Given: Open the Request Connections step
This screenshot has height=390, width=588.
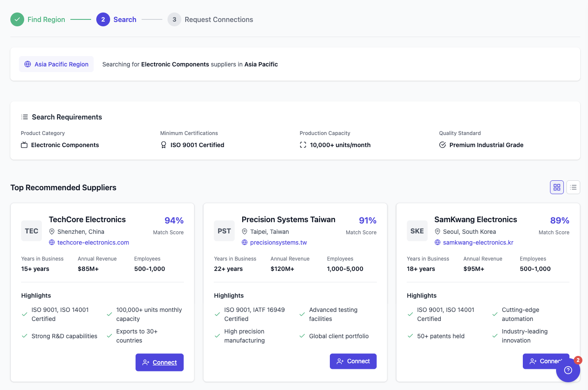Looking at the screenshot, I should (174, 19).
